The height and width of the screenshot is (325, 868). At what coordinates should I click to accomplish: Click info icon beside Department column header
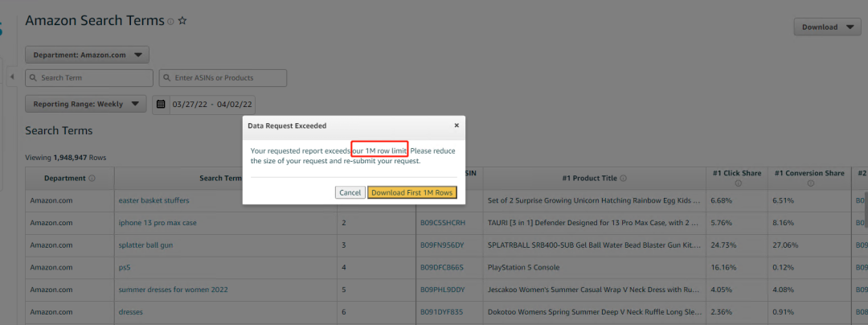click(92, 179)
